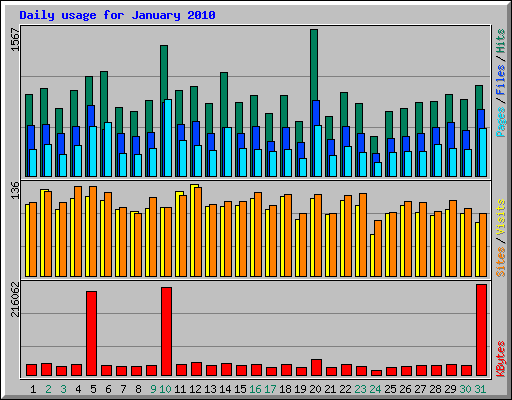Click the red KBytes bar for day 20
The width and height of the screenshot is (512, 400).
(x=317, y=367)
